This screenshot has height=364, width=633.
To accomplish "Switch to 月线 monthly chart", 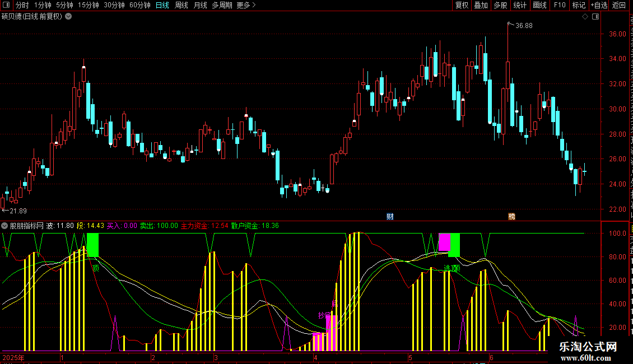I will click(200, 5).
